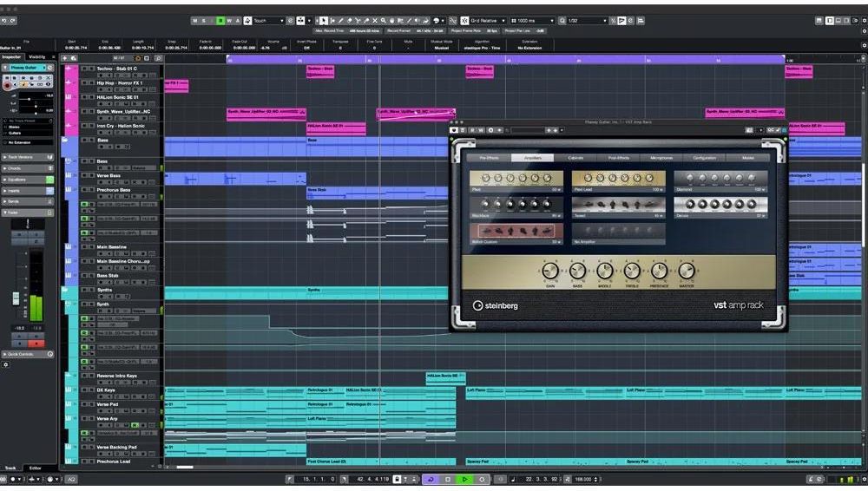Viewport: 868px width, 491px height.
Task: Open the track search magnifier
Action: (158, 58)
